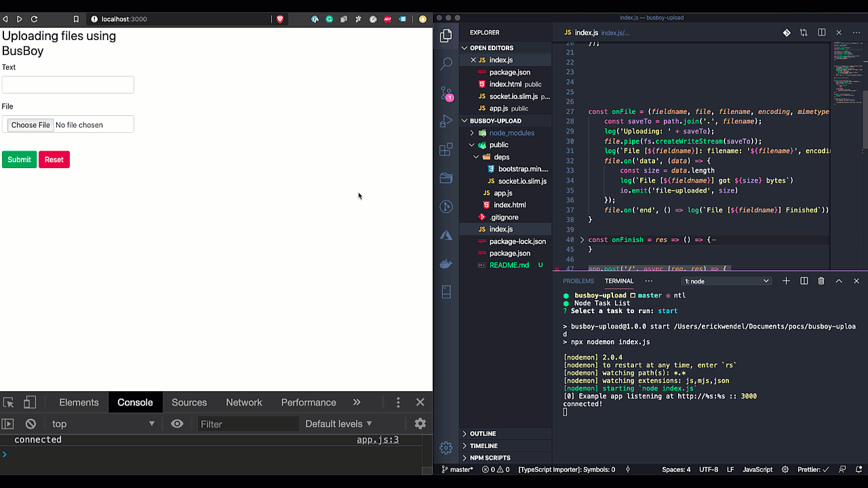Viewport: 868px width, 488px height.
Task: Open the '1: node' terminal dropdown
Action: click(726, 281)
